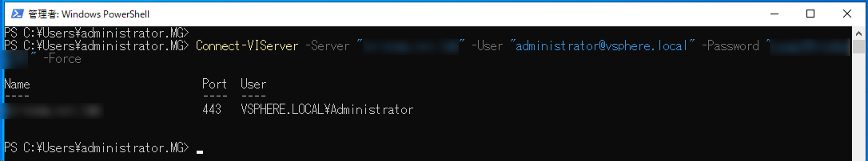The image size is (868, 161).
Task: Click the VSPHERE.LOCAL¥Administrator user value
Action: coord(327,109)
